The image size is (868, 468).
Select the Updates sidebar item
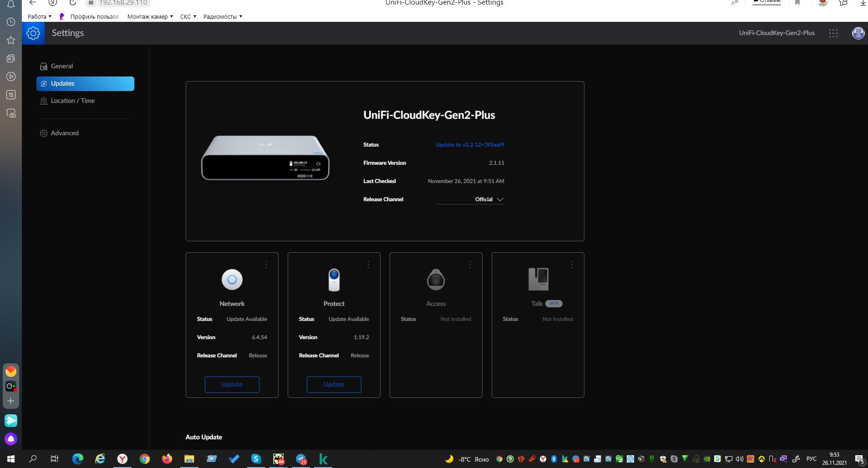(x=85, y=84)
